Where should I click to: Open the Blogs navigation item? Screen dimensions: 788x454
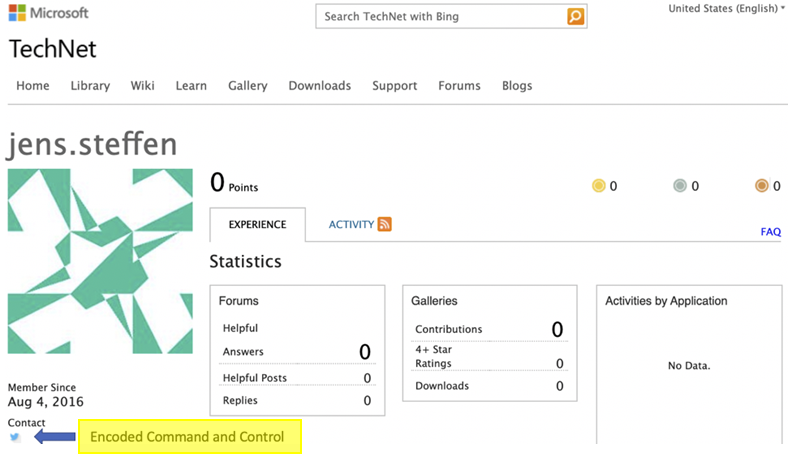(517, 86)
